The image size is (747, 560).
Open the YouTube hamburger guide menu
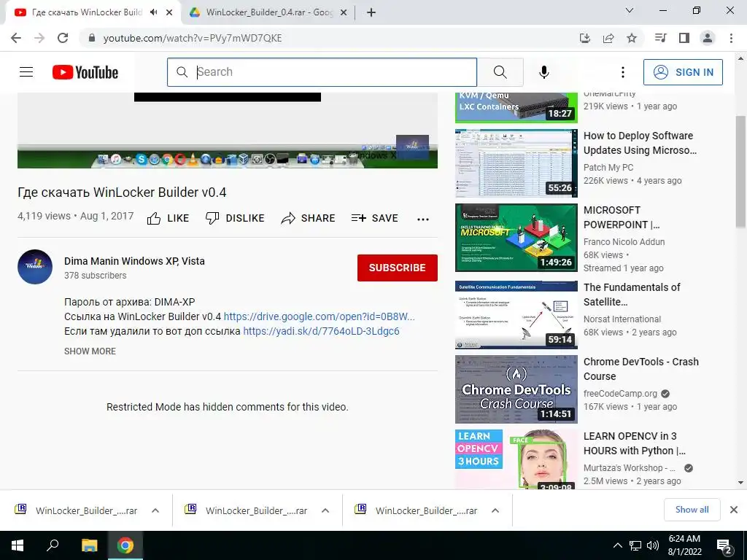pos(26,72)
